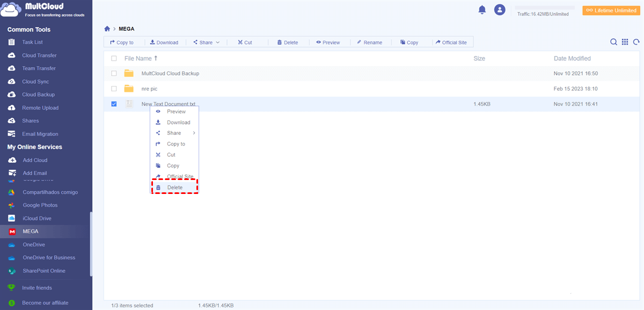This screenshot has height=310, width=644.
Task: Click Cut in toolbar
Action: click(x=245, y=42)
